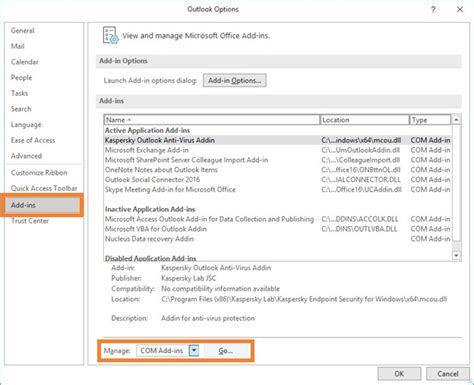Select Outlook Social Connector 2016 row
The image size is (474, 385).
[278, 180]
